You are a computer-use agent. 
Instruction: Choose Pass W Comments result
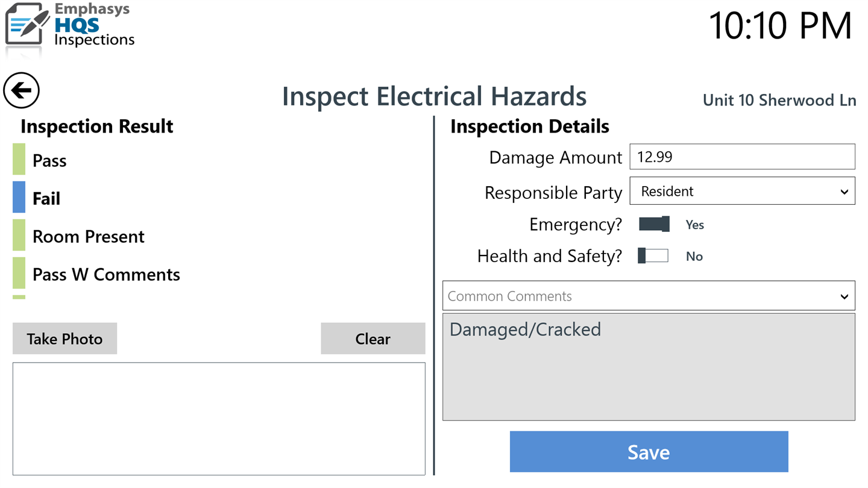pos(106,275)
